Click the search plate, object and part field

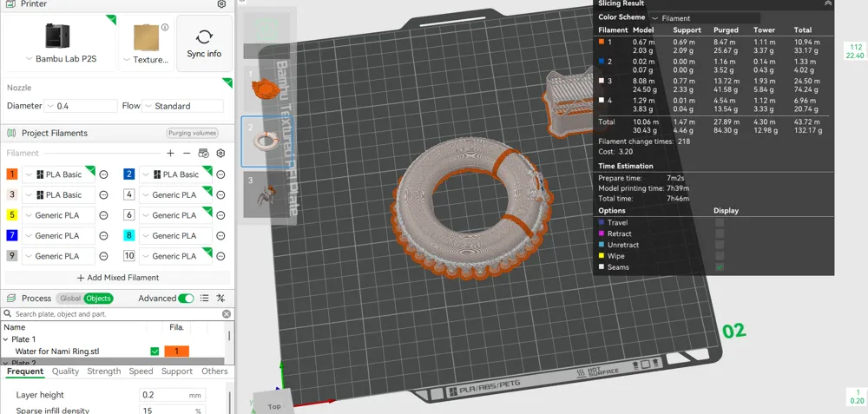pyautogui.click(x=116, y=314)
